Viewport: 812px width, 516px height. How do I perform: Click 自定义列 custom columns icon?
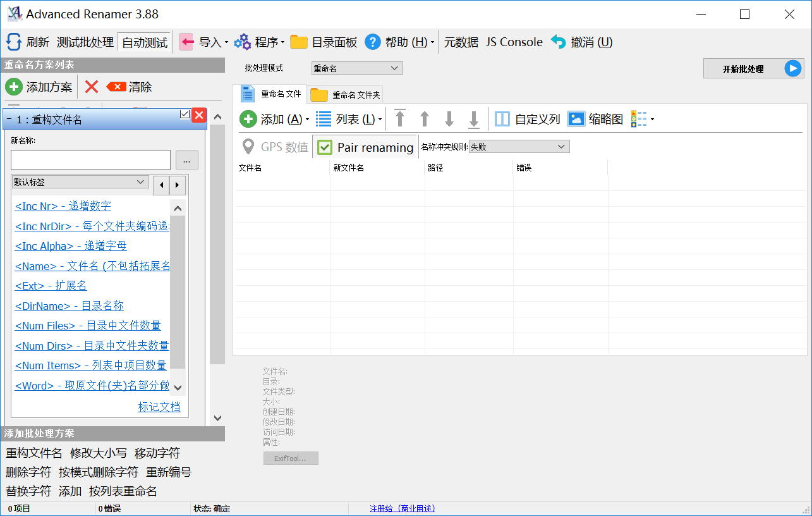[x=502, y=119]
